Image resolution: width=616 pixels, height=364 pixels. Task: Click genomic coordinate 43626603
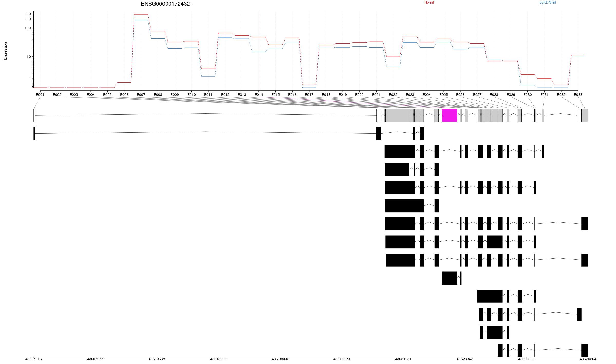(x=526, y=359)
